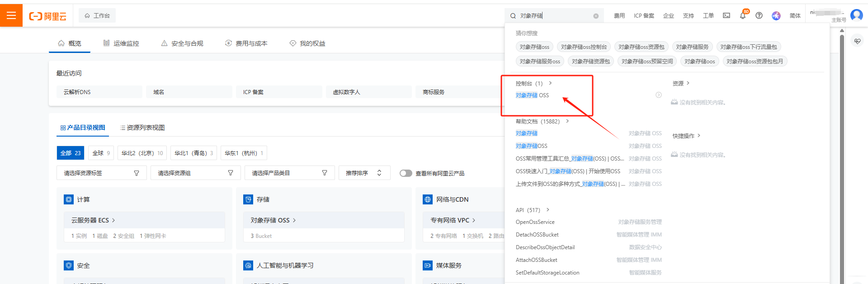The height and width of the screenshot is (284, 868).
Task: Open the 企业 top menu
Action: click(669, 16)
